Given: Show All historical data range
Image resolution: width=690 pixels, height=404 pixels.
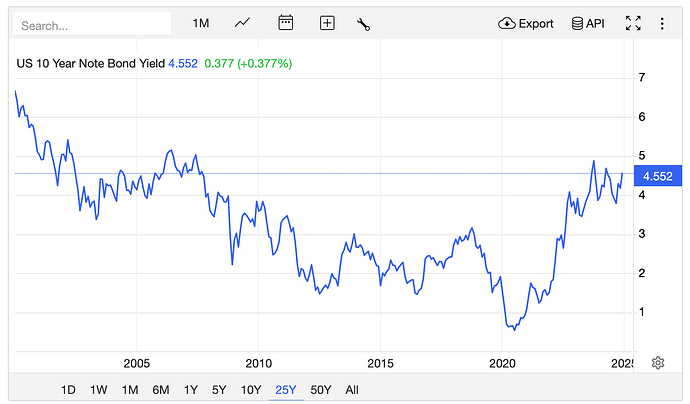Looking at the screenshot, I should (351, 389).
